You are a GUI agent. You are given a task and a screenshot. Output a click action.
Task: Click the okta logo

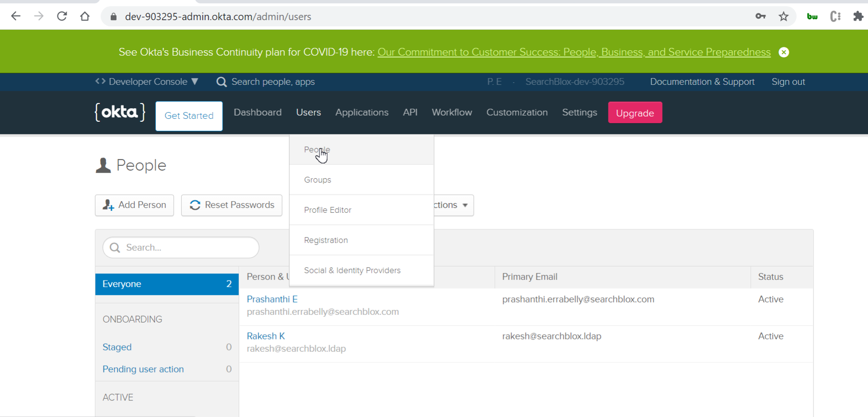pos(120,112)
